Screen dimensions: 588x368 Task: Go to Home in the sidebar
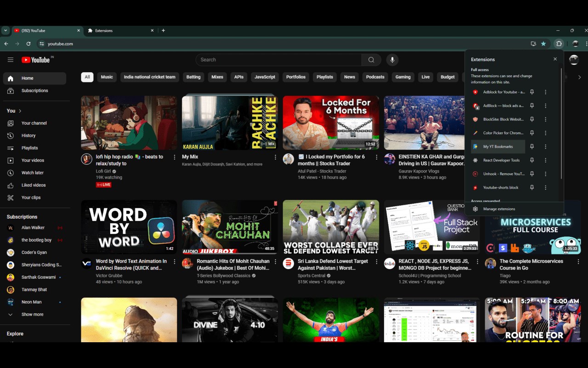click(x=34, y=78)
